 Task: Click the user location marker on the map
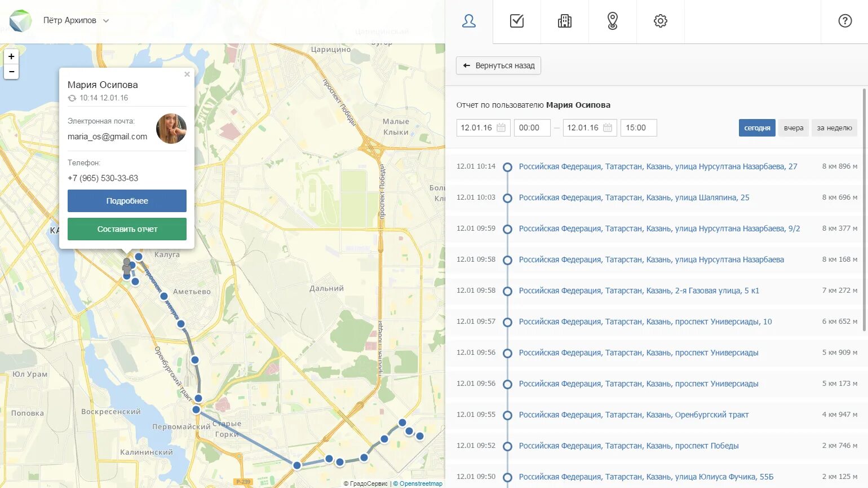(x=127, y=265)
